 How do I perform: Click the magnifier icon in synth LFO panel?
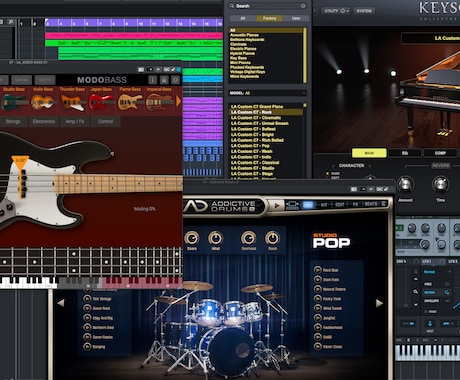(416, 292)
